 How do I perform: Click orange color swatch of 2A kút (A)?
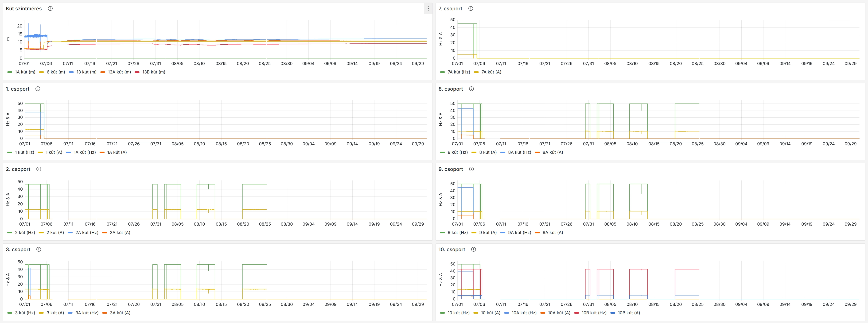click(x=105, y=233)
